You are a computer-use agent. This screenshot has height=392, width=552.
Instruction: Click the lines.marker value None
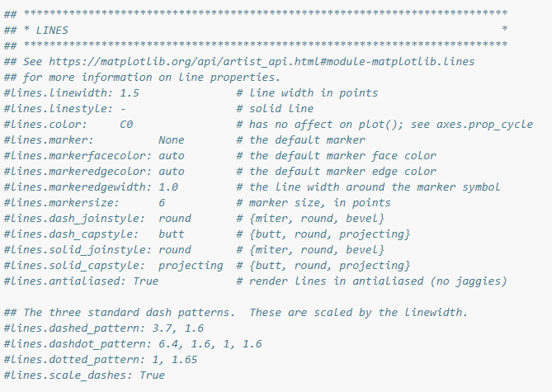(x=172, y=140)
